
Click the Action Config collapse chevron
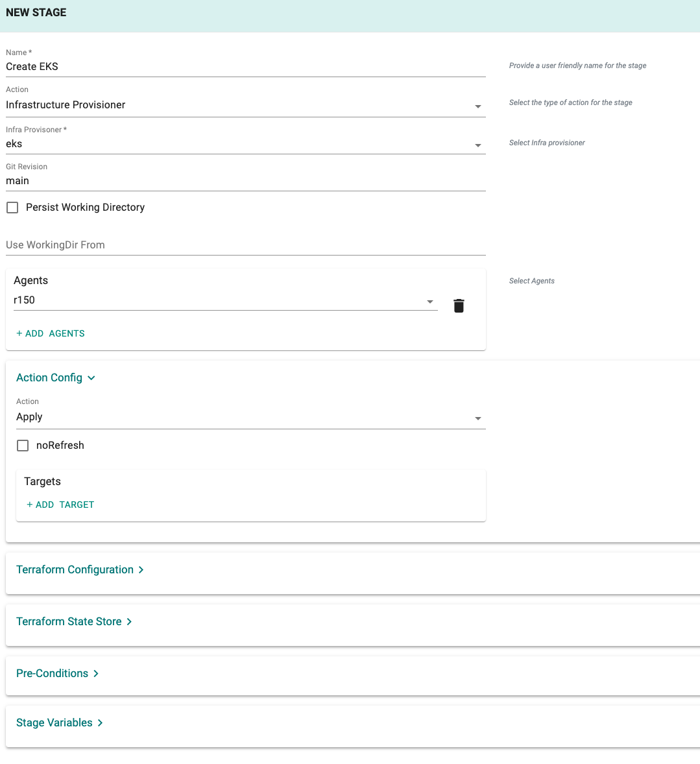coord(91,378)
